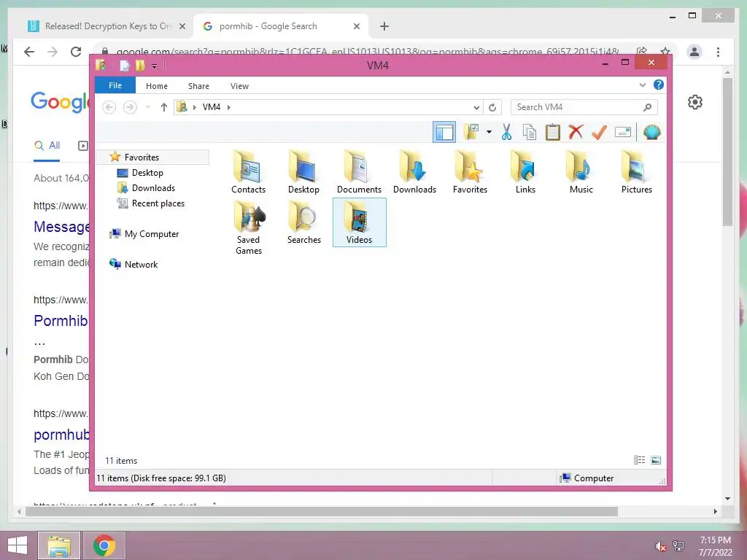Switch to details view in status bar
Screen dimensions: 747x560
pyautogui.click(x=639, y=460)
